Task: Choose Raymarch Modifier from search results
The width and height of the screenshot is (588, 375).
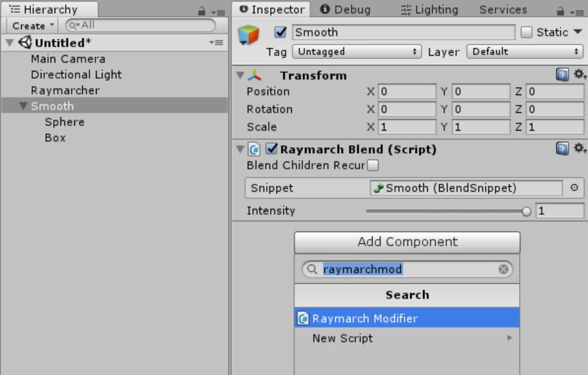Action: tap(407, 318)
